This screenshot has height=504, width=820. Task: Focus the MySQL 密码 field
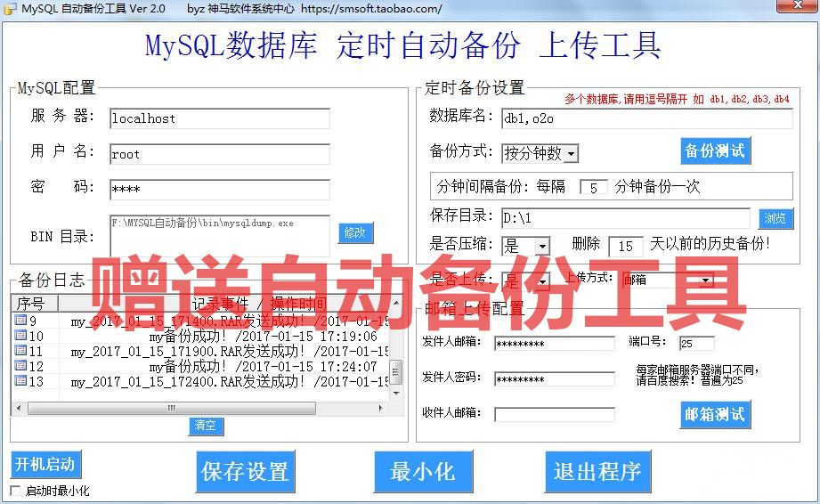(220, 190)
